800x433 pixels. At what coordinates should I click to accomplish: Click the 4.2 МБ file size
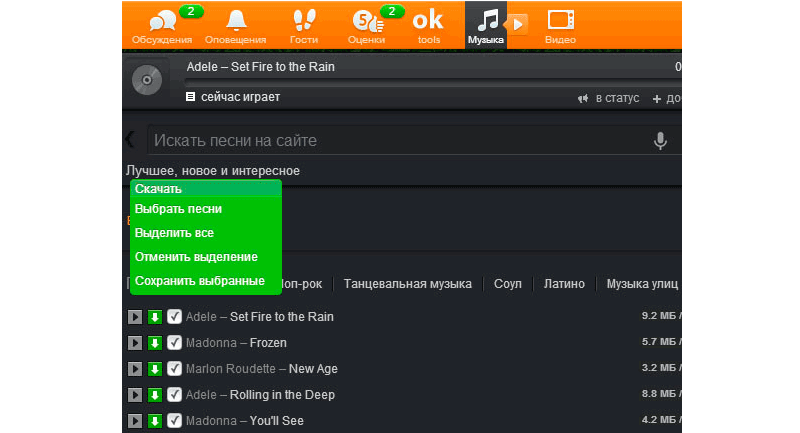pos(659,420)
